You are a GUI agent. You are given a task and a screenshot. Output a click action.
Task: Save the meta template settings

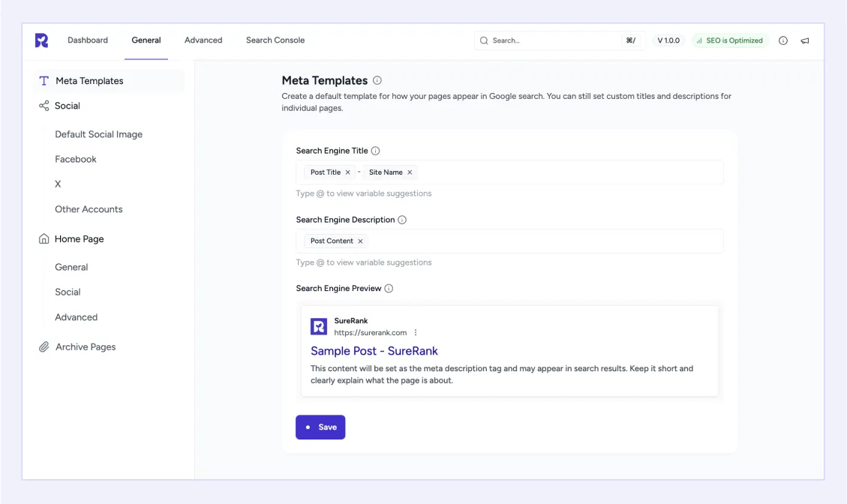320,427
